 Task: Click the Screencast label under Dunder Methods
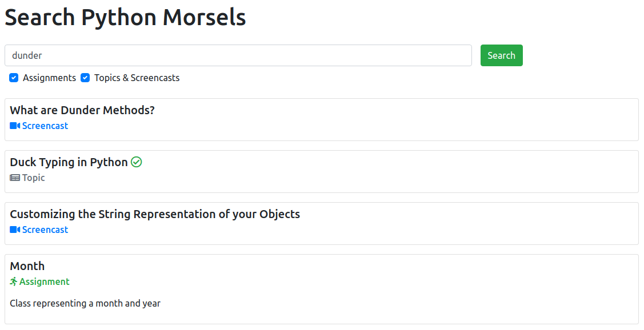point(45,126)
